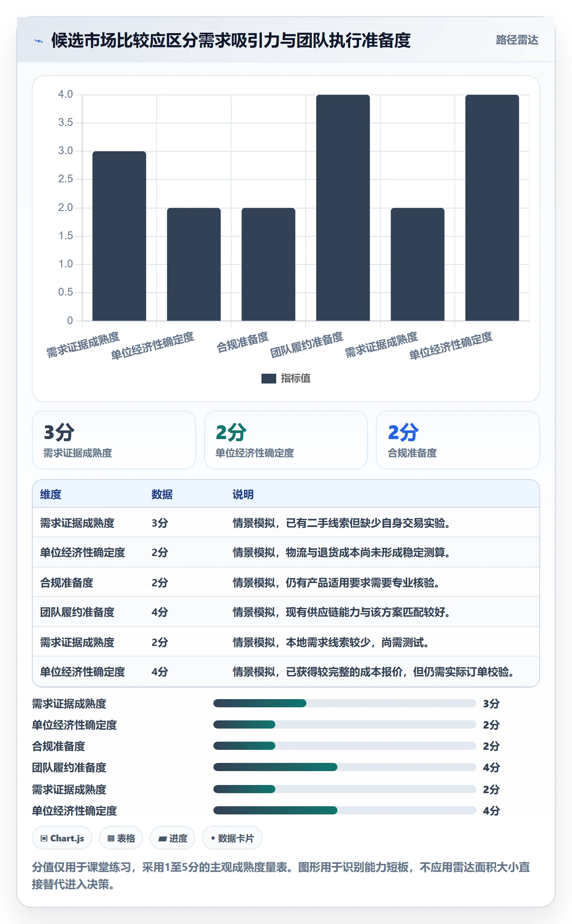Select the 表格 tag label
The image size is (572, 924).
[x=126, y=839]
